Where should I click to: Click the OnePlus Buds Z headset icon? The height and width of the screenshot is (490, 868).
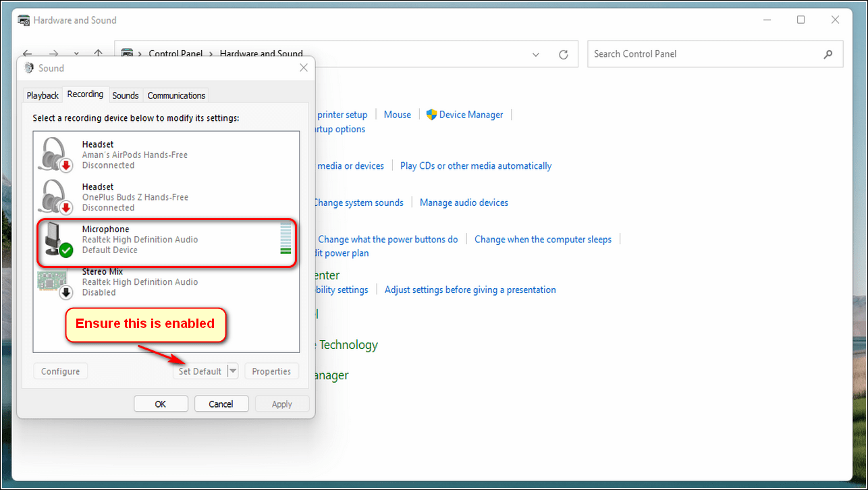click(55, 197)
